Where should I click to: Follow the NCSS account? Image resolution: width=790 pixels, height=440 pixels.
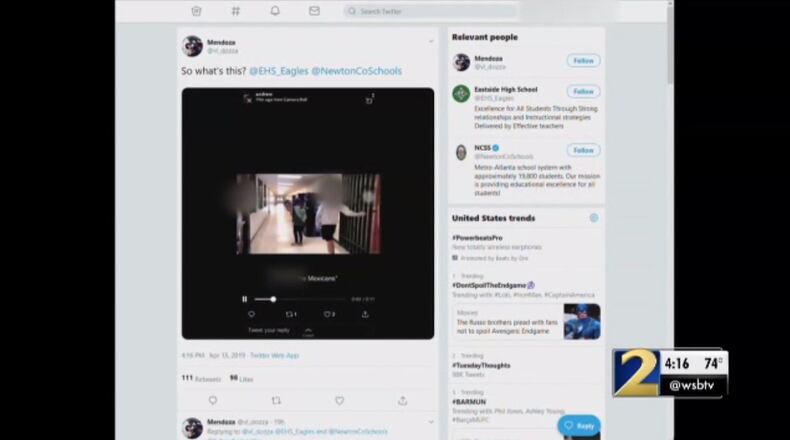(x=583, y=150)
